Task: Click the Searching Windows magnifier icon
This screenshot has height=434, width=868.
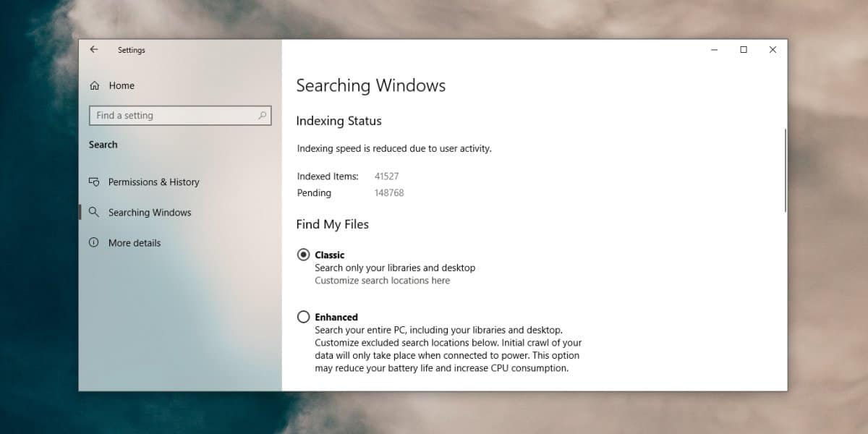Action: pos(94,212)
